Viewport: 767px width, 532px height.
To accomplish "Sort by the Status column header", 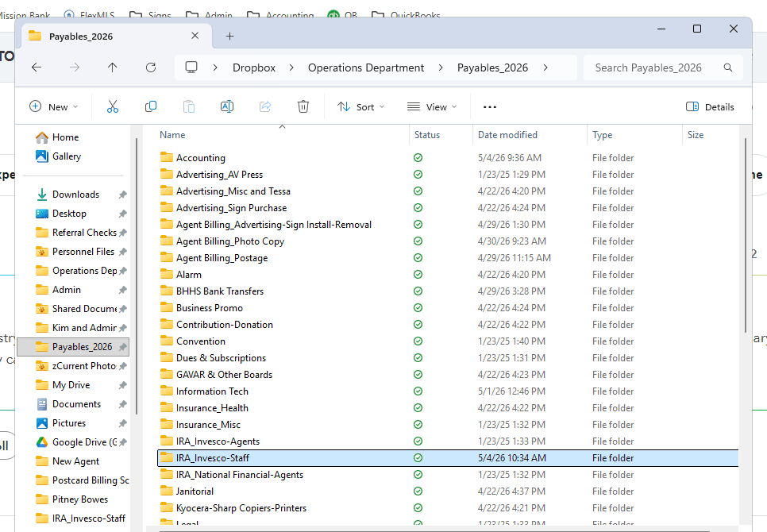I will click(x=441, y=135).
